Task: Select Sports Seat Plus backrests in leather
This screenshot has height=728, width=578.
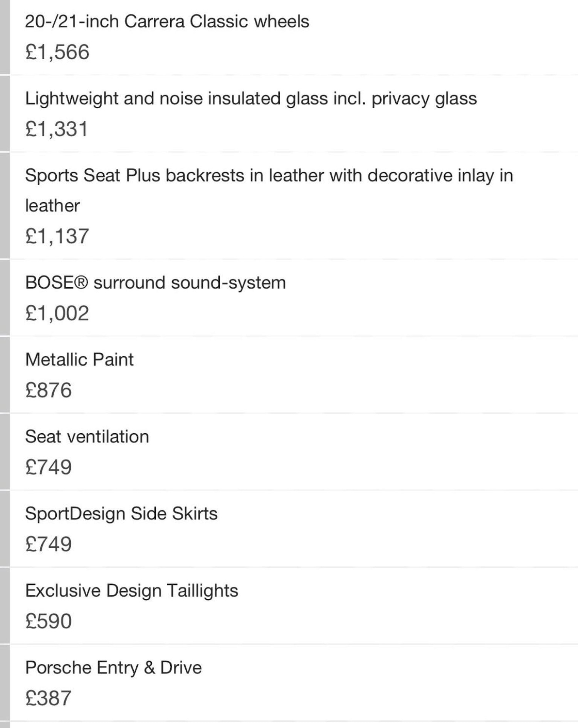Action: point(269,176)
